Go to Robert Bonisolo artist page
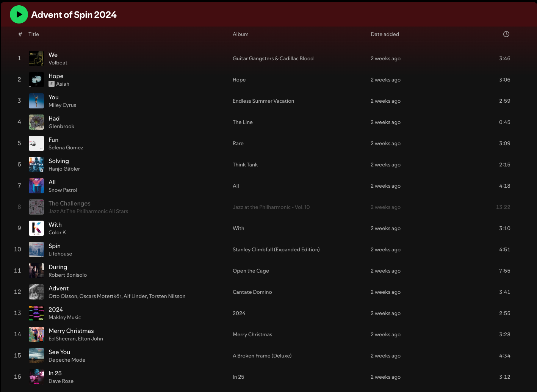The height and width of the screenshot is (392, 537). 68,275
